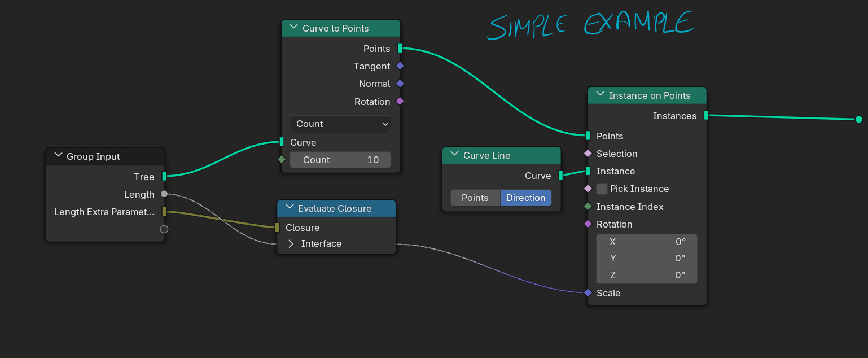Click the Count input socket diamond
The image size is (868, 358).
[282, 160]
